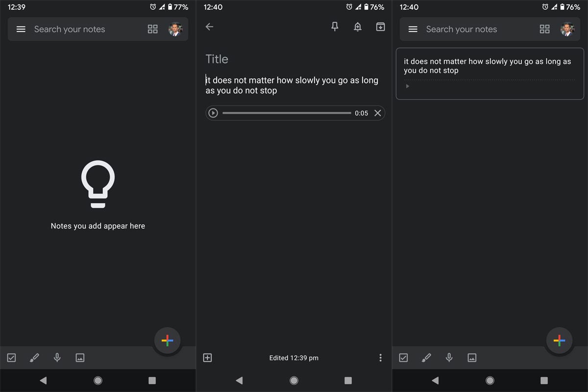Create a checklist note from the empty notes screen
Viewport: 588px width, 392px height.
[x=12, y=358]
